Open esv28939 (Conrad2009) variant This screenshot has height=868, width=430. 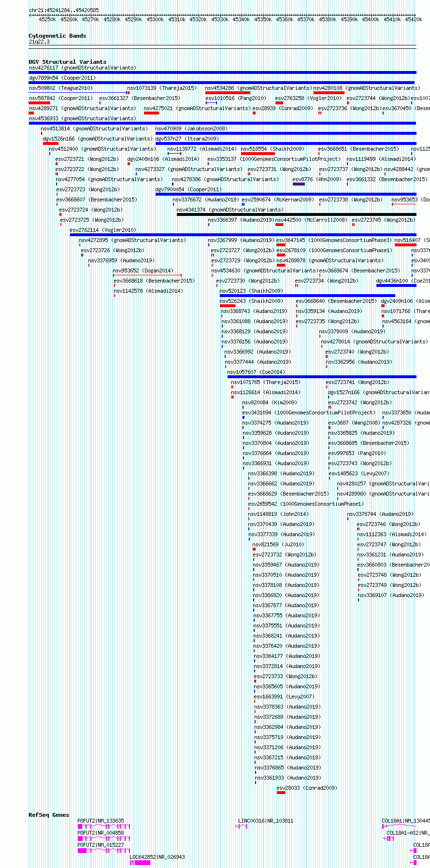click(x=283, y=108)
